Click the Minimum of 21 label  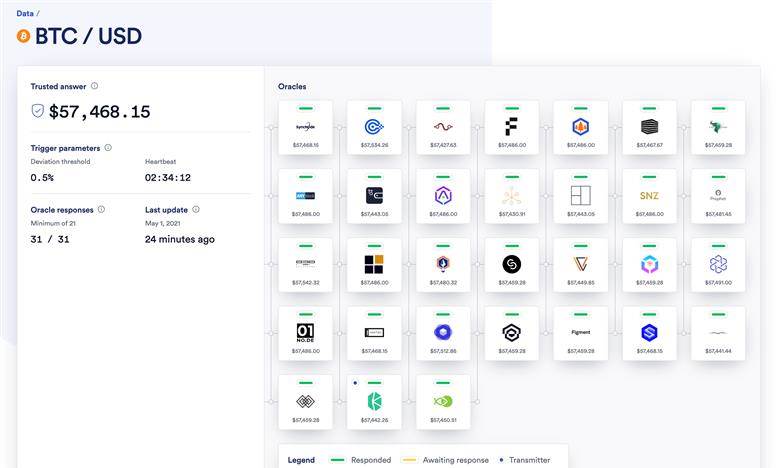53,223
